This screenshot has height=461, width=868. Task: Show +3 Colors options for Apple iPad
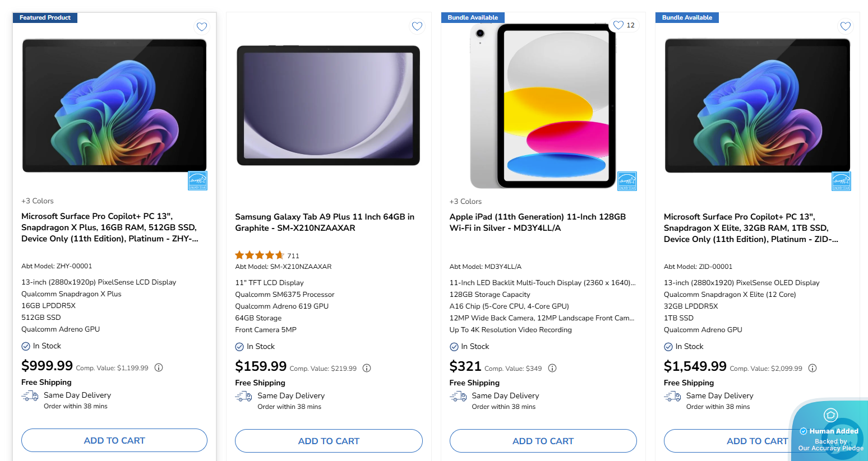[x=465, y=202]
